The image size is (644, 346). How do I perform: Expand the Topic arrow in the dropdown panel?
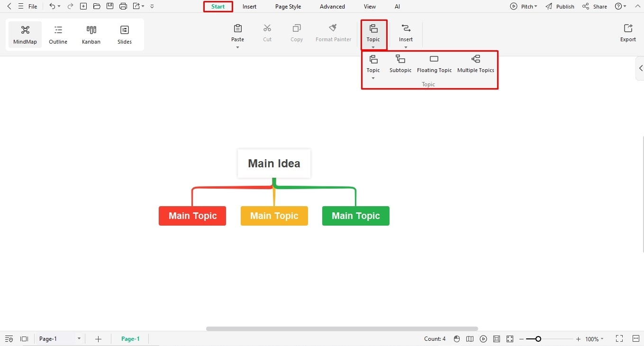[373, 78]
